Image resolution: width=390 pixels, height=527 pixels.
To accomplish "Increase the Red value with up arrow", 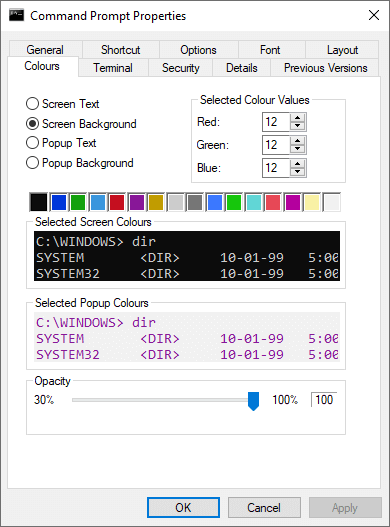I will pyautogui.click(x=298, y=118).
